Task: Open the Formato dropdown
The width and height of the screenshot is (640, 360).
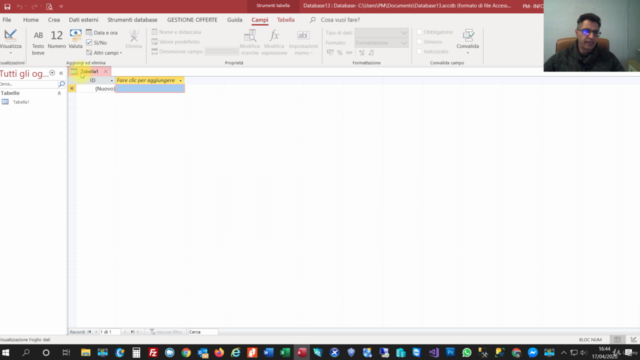Action: click(x=404, y=43)
